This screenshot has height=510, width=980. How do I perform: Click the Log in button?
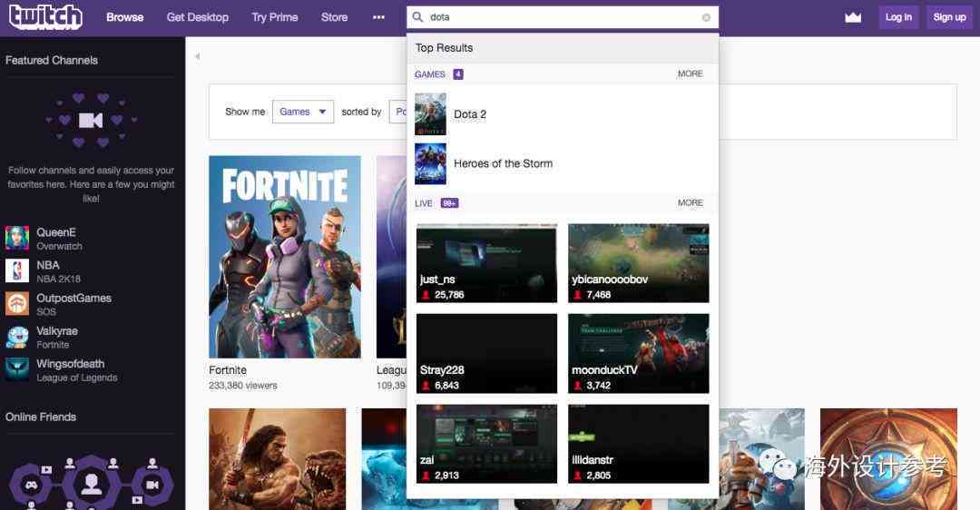point(898,17)
